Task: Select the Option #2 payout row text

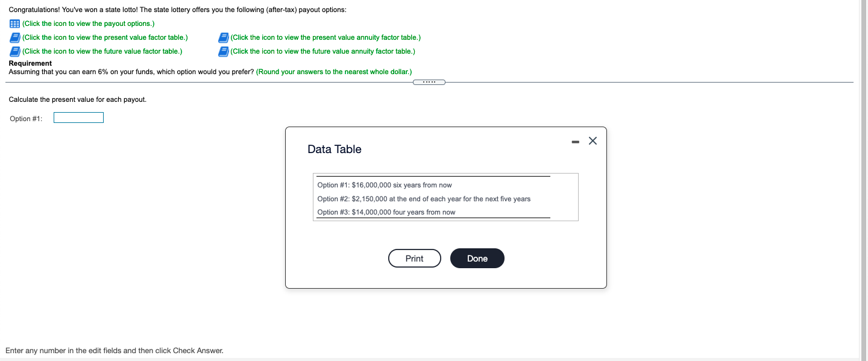Action: point(424,198)
